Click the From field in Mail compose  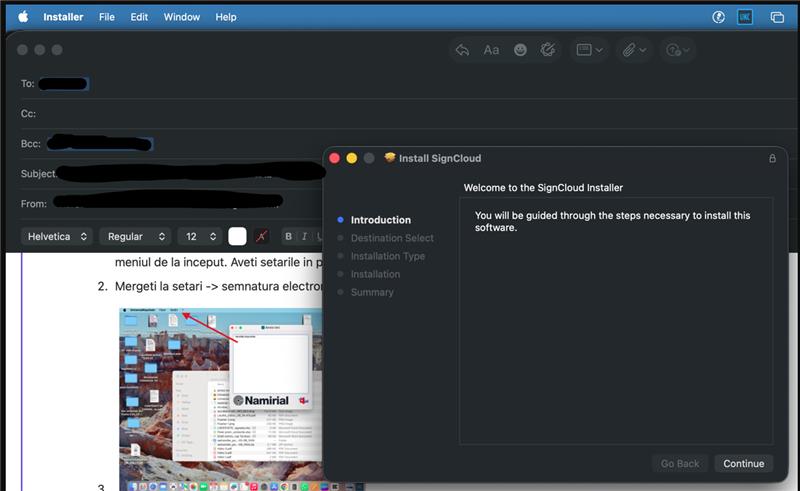172,204
